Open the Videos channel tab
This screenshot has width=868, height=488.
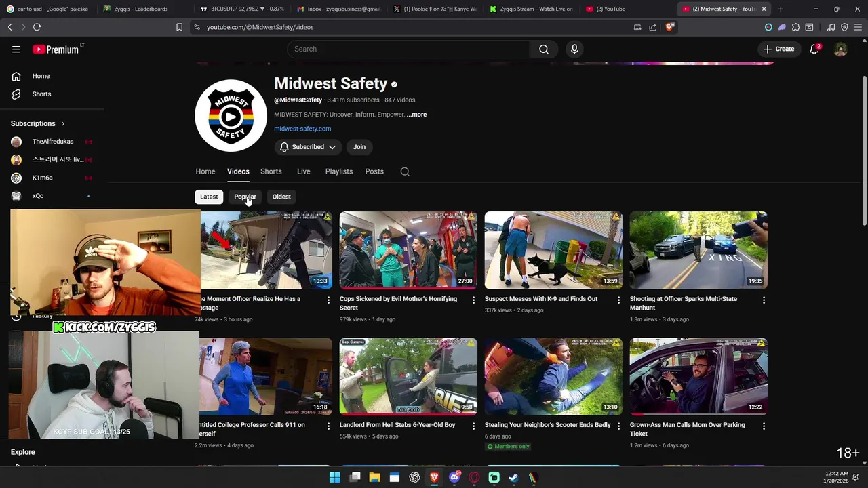(x=238, y=171)
